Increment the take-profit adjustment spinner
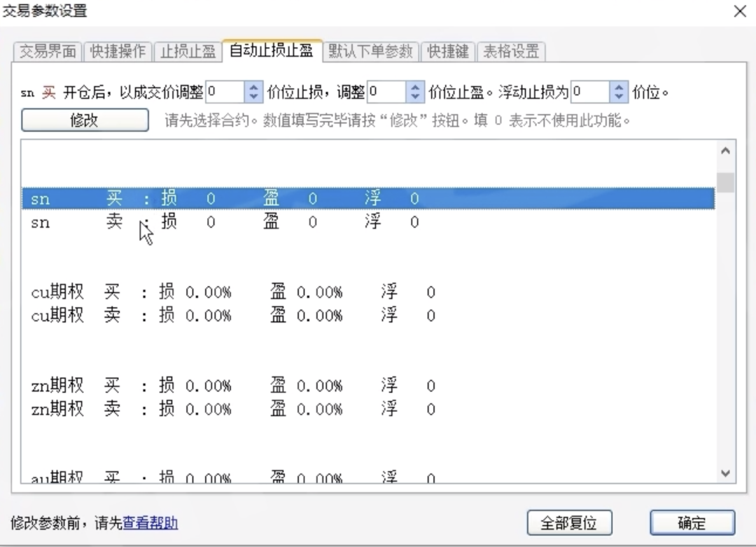 click(x=414, y=88)
